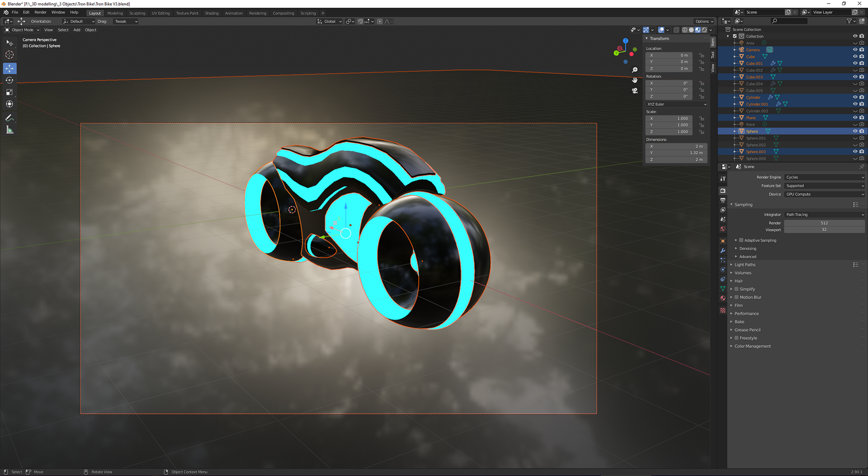Viewport: 868px width, 476px height.
Task: Enable the Motion Blur checkbox
Action: (x=736, y=297)
